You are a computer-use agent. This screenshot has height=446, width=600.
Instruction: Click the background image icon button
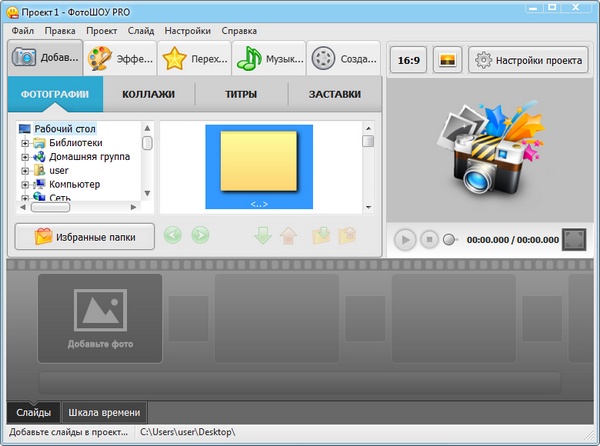click(x=446, y=60)
